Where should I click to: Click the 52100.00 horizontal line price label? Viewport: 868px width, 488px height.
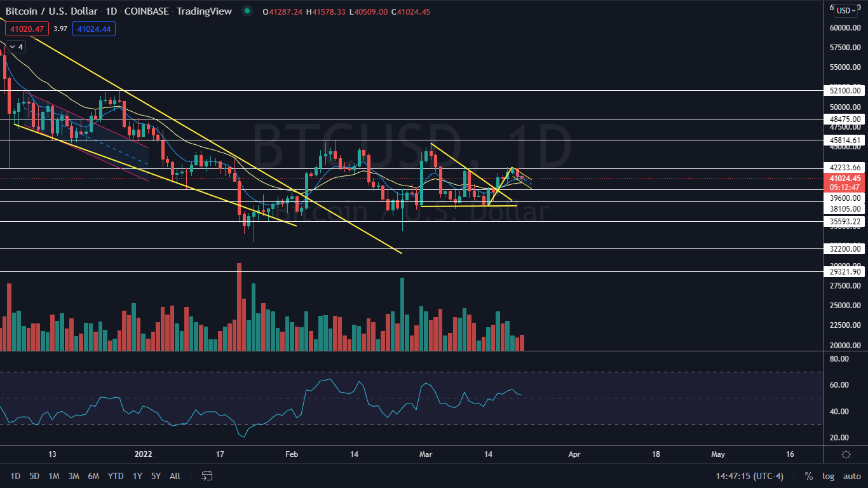point(845,91)
